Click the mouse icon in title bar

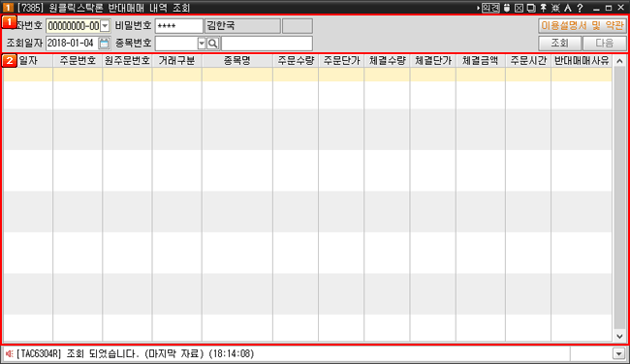point(507,8)
